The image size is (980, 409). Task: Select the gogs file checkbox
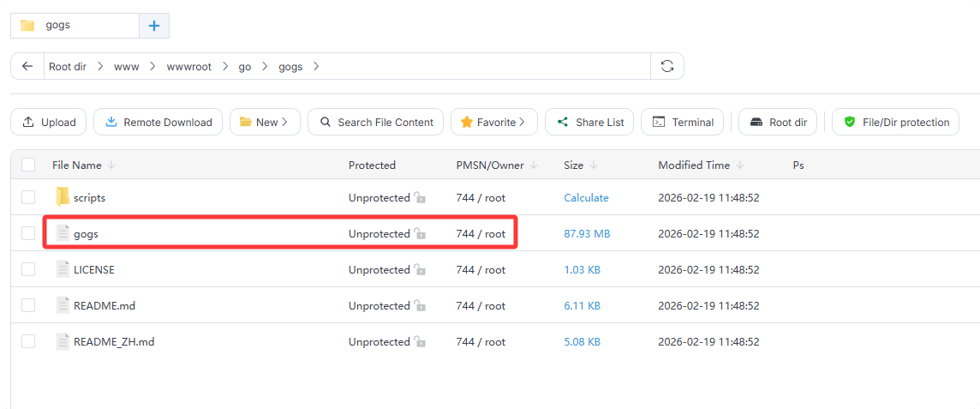coord(28,233)
